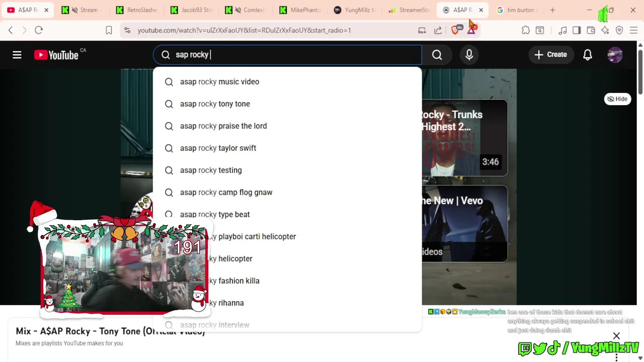
Task: Click the browser address bar URL
Action: [x=245, y=30]
